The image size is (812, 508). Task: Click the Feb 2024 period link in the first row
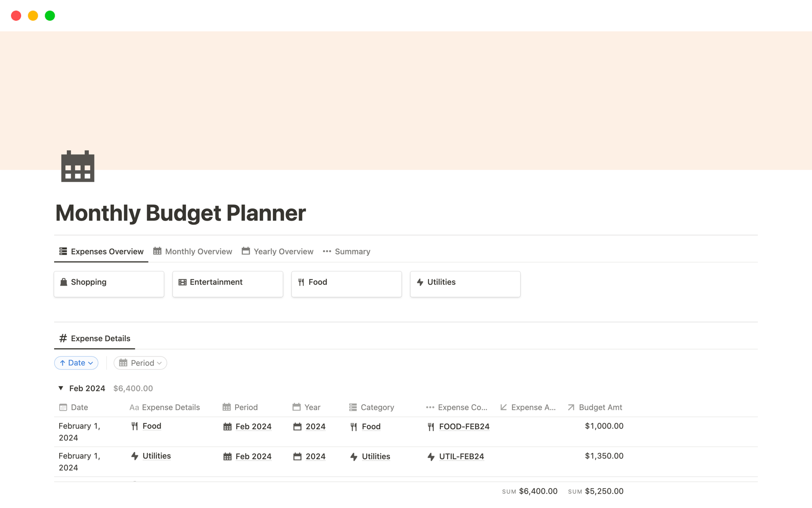(x=253, y=426)
